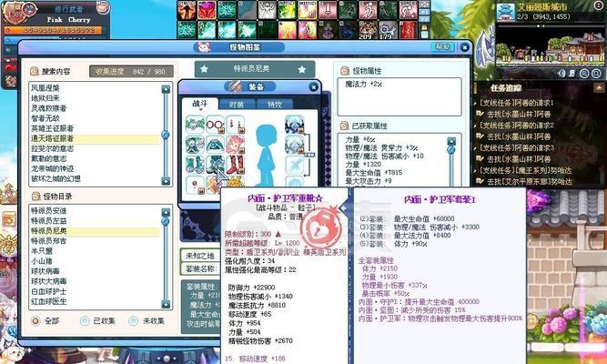
Task: Select the pink hair equipment slot
Action: point(236,145)
